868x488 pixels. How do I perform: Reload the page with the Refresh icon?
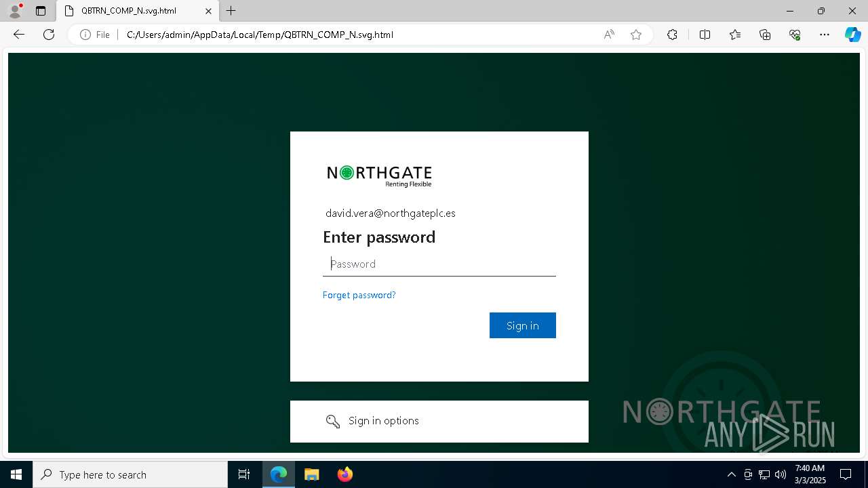pyautogui.click(x=49, y=35)
